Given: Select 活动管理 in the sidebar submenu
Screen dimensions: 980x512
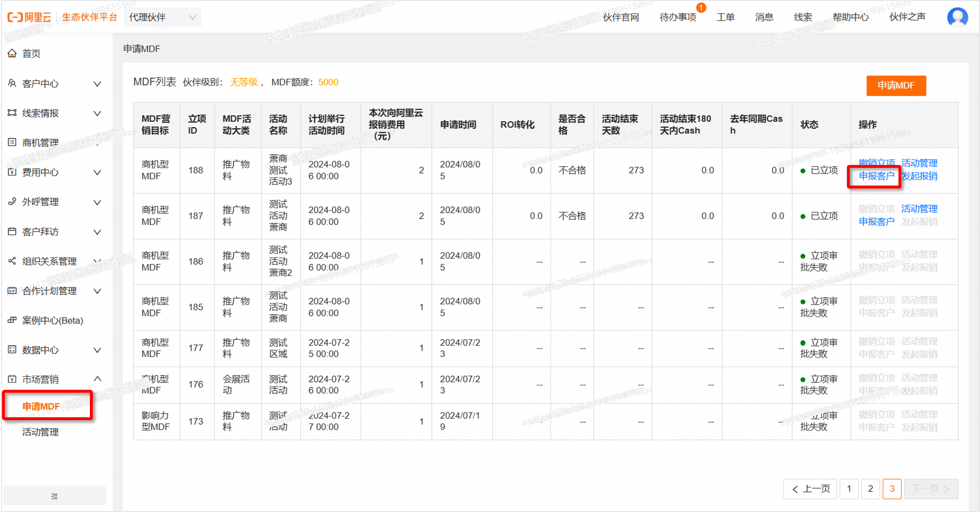Looking at the screenshot, I should [40, 432].
